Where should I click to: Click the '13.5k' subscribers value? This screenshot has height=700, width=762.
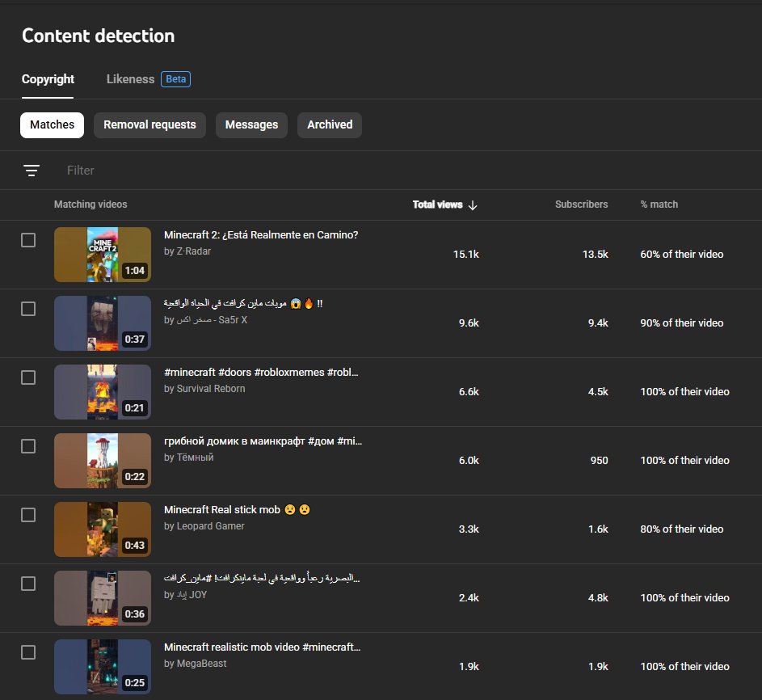(x=595, y=255)
